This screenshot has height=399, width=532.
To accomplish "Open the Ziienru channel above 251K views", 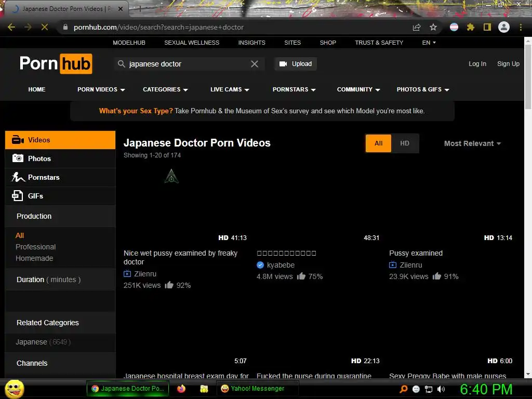I will coord(145,274).
